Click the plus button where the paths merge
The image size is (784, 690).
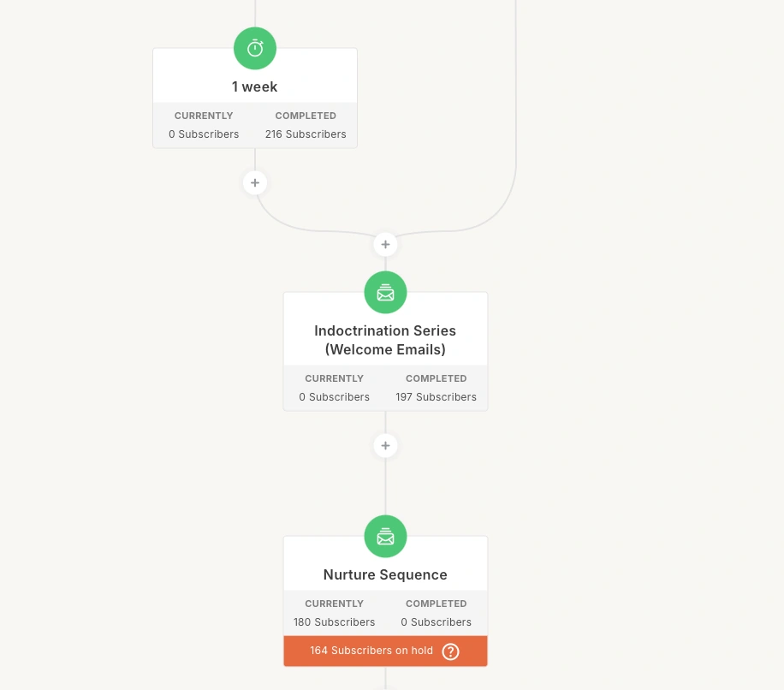click(x=385, y=245)
